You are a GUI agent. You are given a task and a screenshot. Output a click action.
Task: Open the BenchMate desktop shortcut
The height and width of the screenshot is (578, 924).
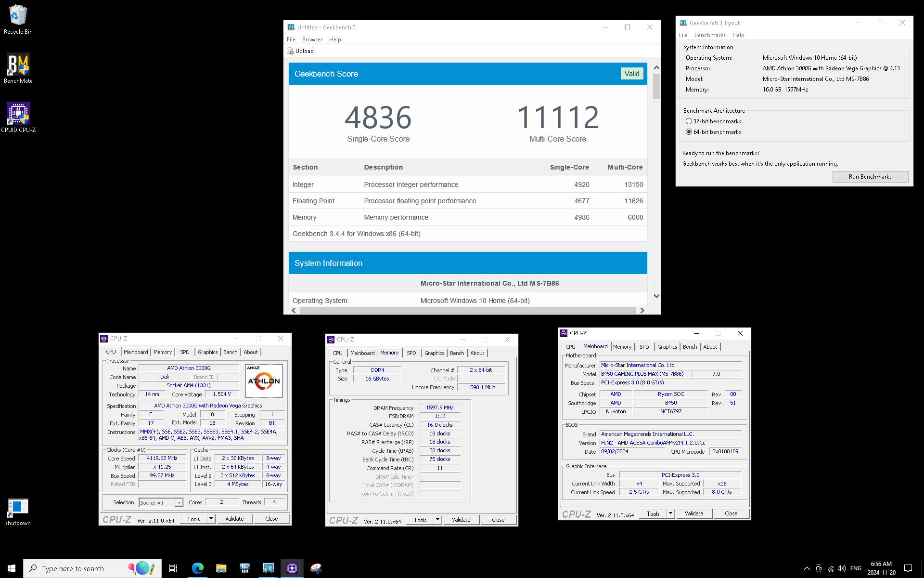coord(18,68)
